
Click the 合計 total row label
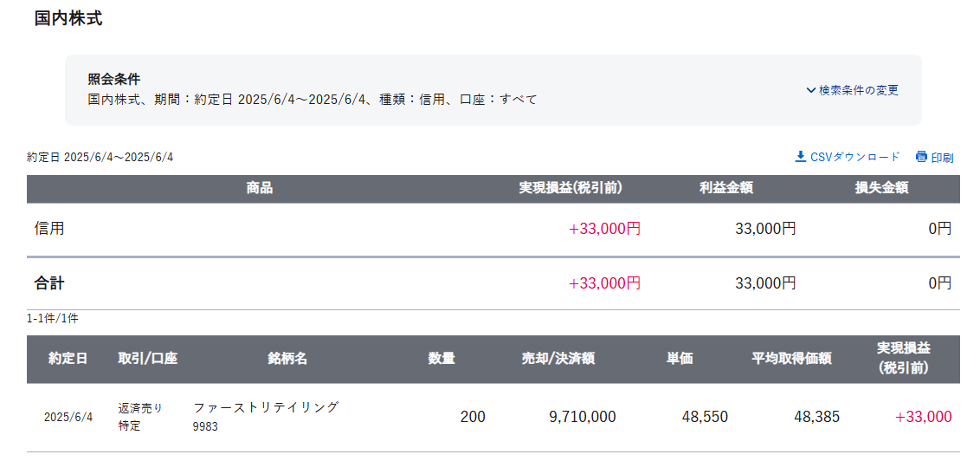48,284
